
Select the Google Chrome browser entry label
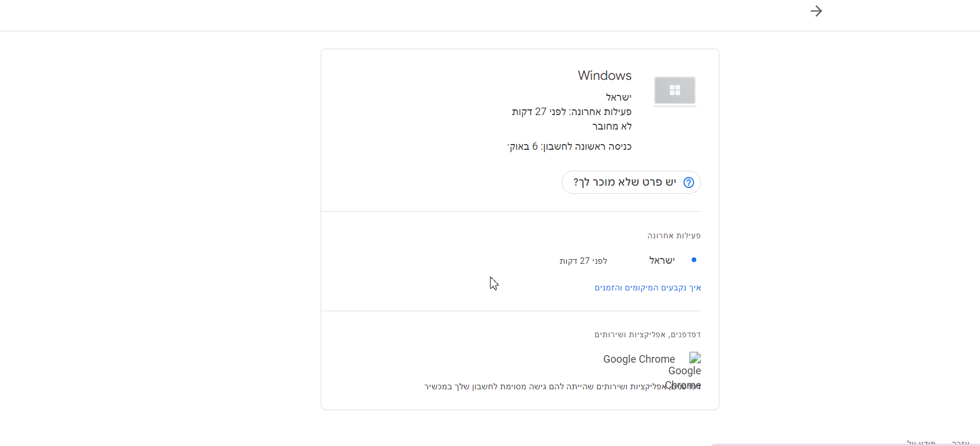639,359
